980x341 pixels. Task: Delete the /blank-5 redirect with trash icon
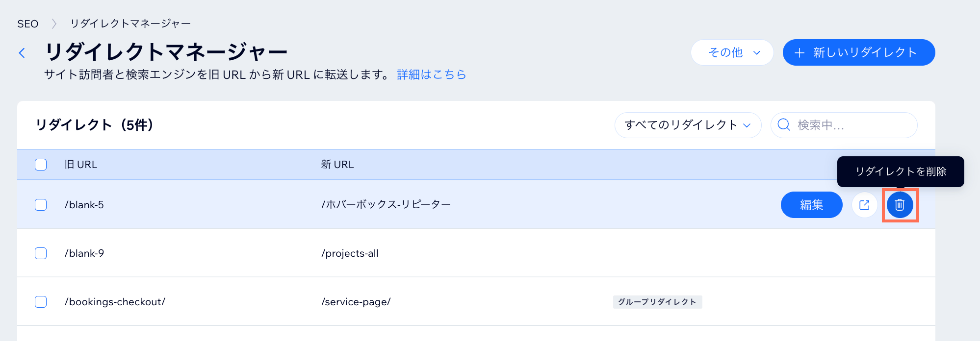pyautogui.click(x=900, y=205)
